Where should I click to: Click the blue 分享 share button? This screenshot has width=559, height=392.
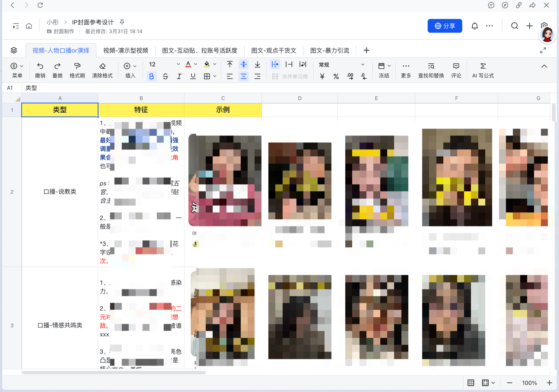click(x=445, y=26)
